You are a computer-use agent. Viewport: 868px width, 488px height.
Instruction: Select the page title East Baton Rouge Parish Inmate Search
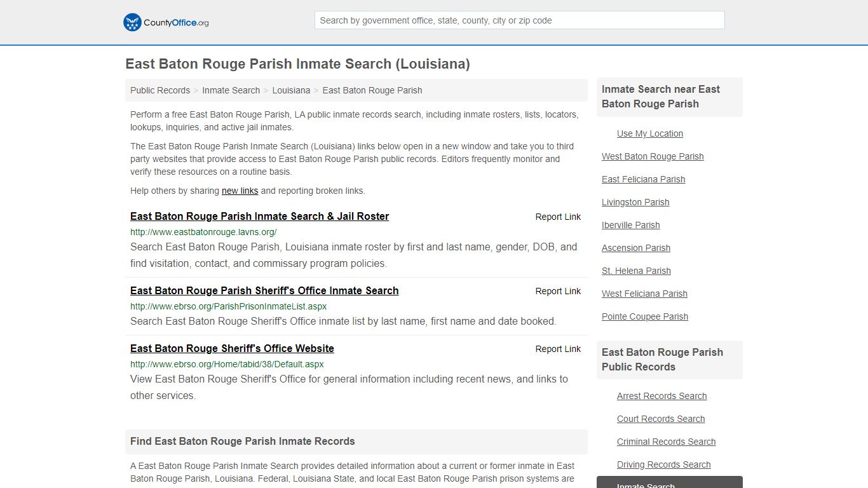coord(297,64)
